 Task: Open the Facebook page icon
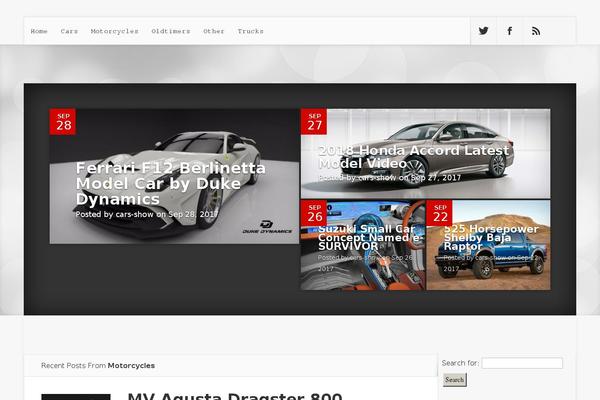pyautogui.click(x=510, y=31)
